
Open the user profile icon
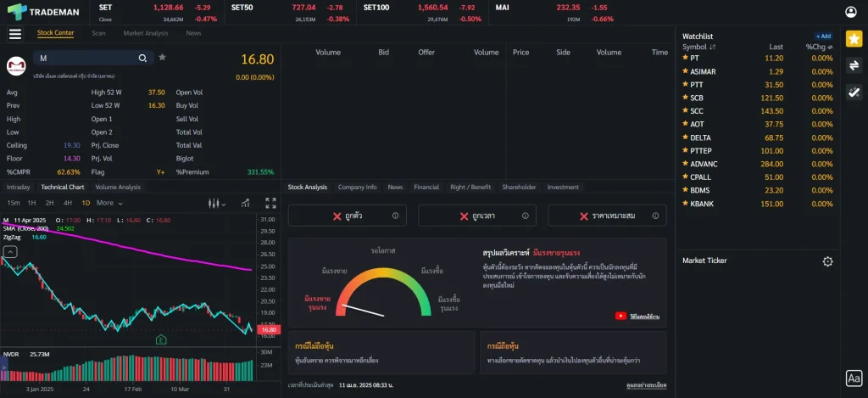coord(851,12)
